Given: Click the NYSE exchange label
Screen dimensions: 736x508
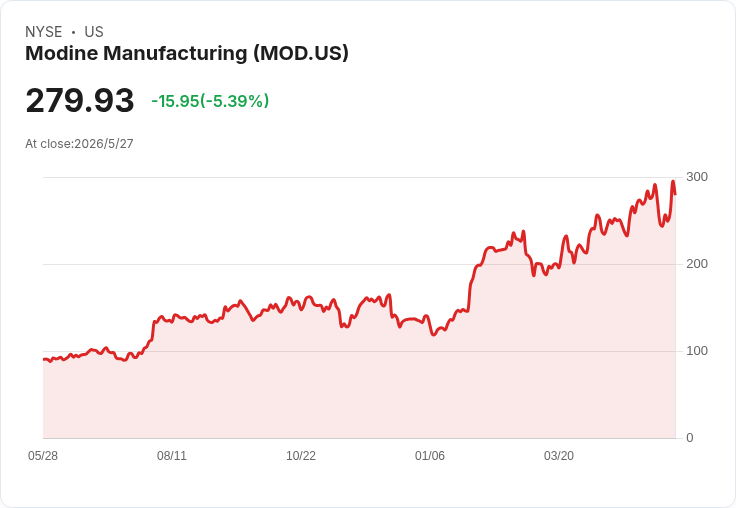Looking at the screenshot, I should pos(44,32).
